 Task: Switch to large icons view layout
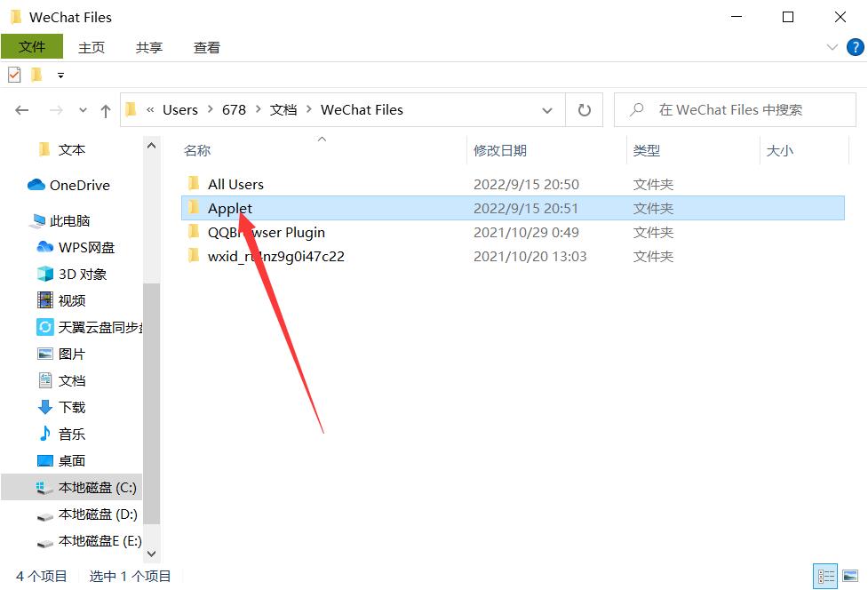(x=850, y=576)
